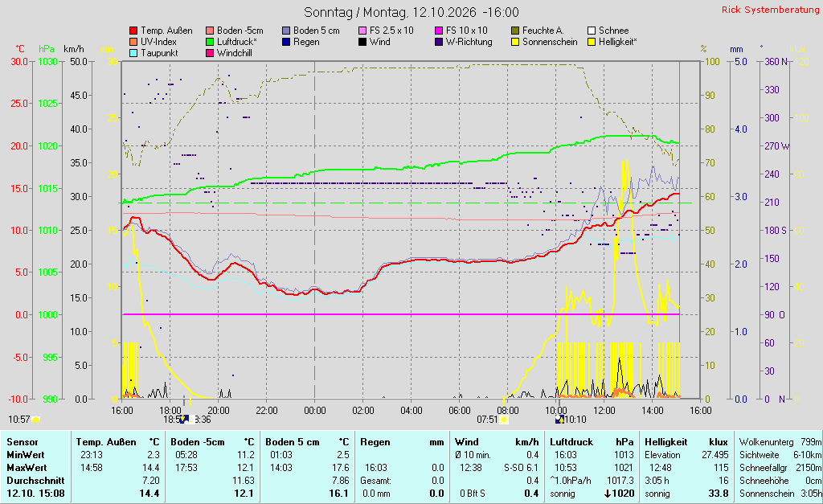Click the blue moon icon beside 10:10

[559, 419]
